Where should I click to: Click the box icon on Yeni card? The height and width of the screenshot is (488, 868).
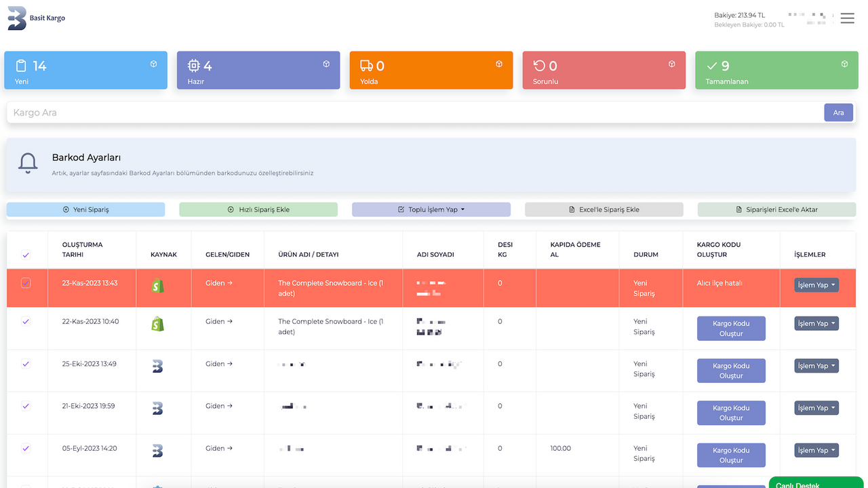154,64
